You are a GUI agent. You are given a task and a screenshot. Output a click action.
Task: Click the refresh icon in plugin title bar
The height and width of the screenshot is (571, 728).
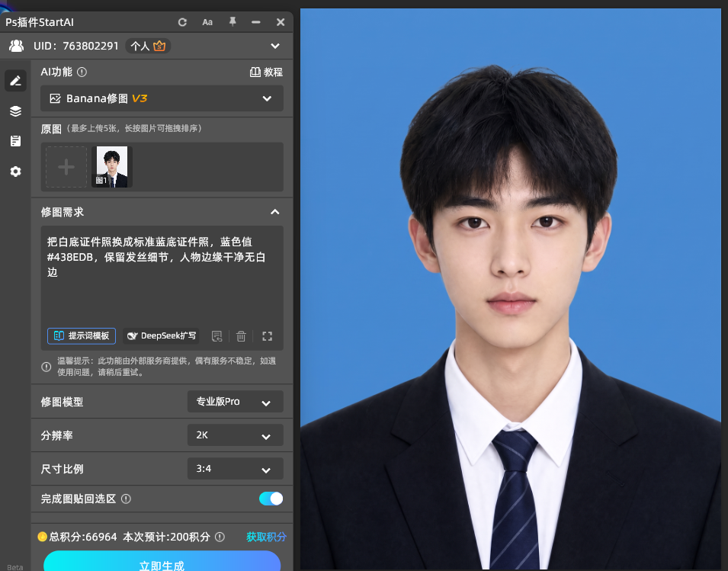[182, 22]
